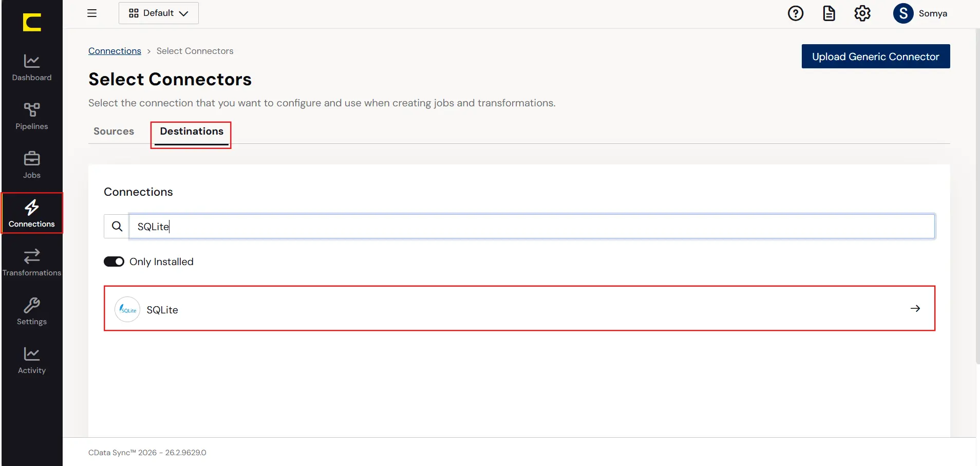Click the Somya username text
Viewport: 980px width, 466px height.
click(933, 13)
